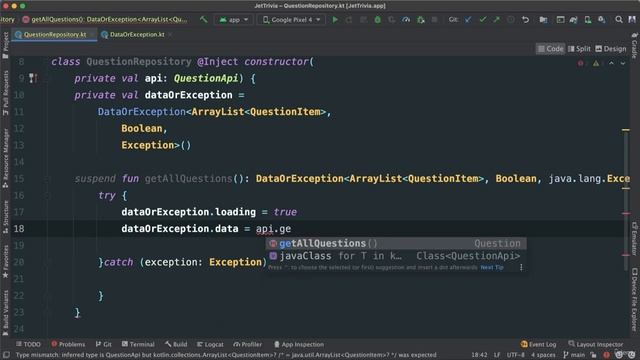Choose getAllQuestions() completion suggestion
The width and height of the screenshot is (640, 360).
coord(396,243)
